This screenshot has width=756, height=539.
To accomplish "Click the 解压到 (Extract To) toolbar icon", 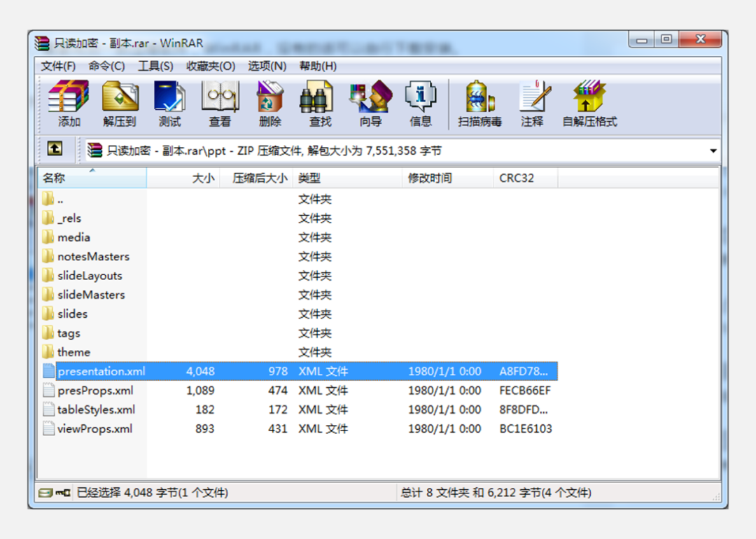I will [x=120, y=97].
